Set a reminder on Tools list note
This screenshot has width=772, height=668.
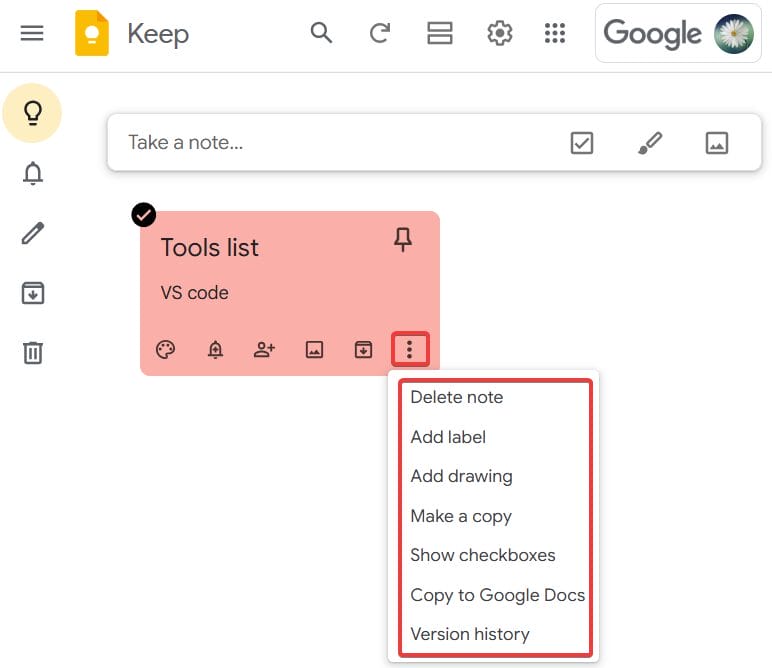coord(215,349)
